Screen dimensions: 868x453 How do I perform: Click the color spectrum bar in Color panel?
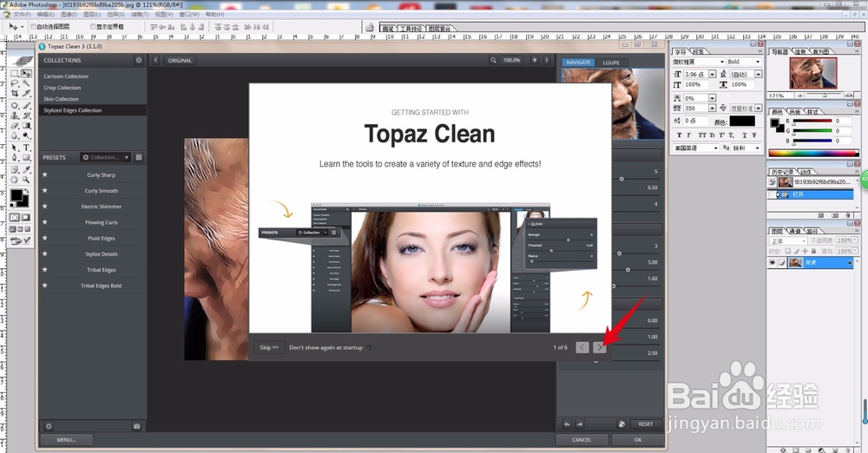point(812,154)
